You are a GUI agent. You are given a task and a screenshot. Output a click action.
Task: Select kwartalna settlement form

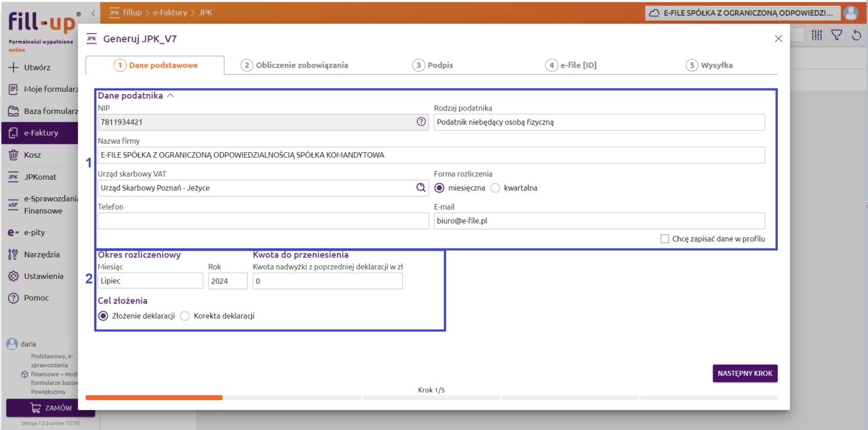[x=496, y=188]
